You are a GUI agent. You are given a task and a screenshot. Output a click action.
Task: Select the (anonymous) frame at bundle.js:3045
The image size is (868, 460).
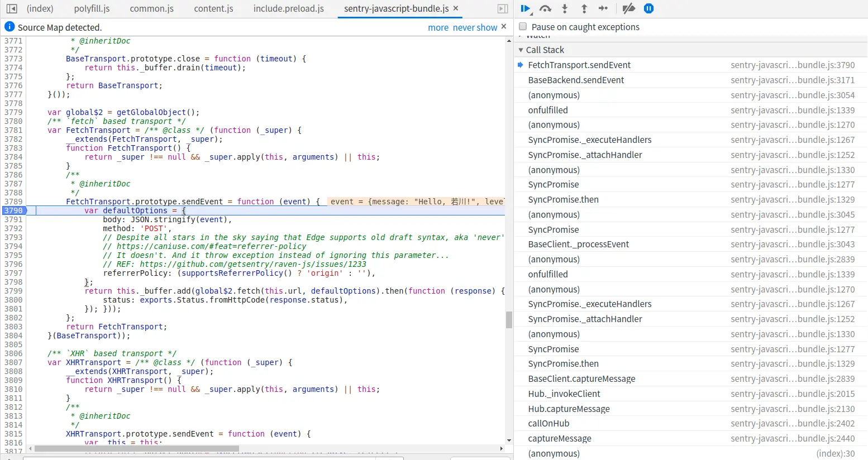pos(691,214)
